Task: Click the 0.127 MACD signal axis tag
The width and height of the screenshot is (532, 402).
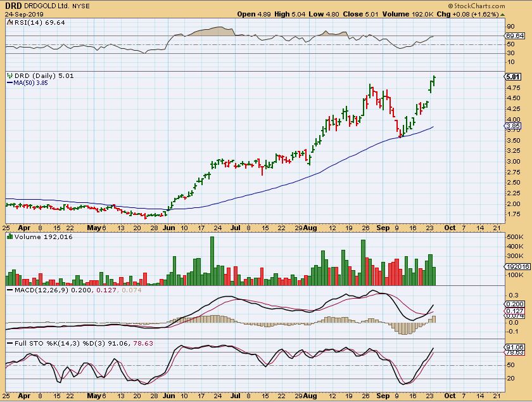Action: pos(515,311)
